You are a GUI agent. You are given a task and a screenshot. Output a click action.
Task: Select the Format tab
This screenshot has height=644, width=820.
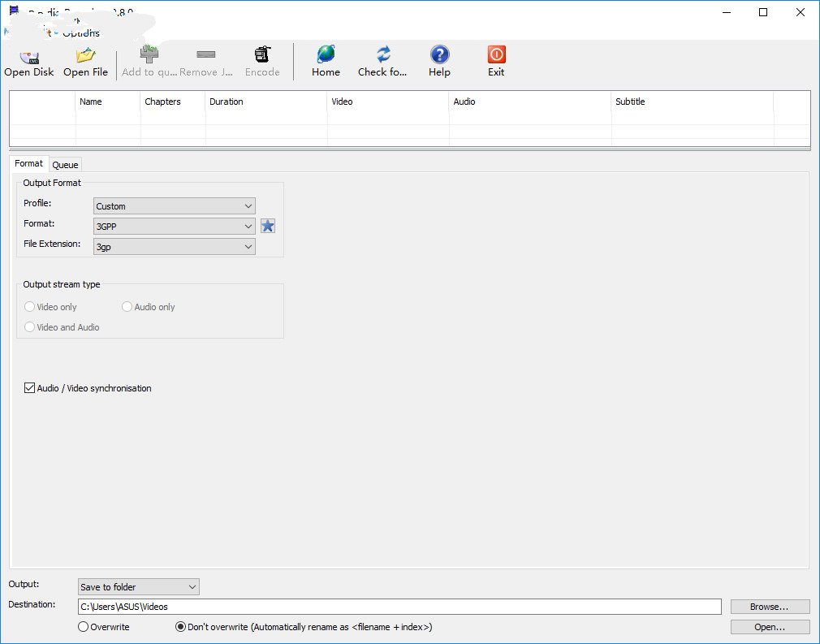[28, 163]
